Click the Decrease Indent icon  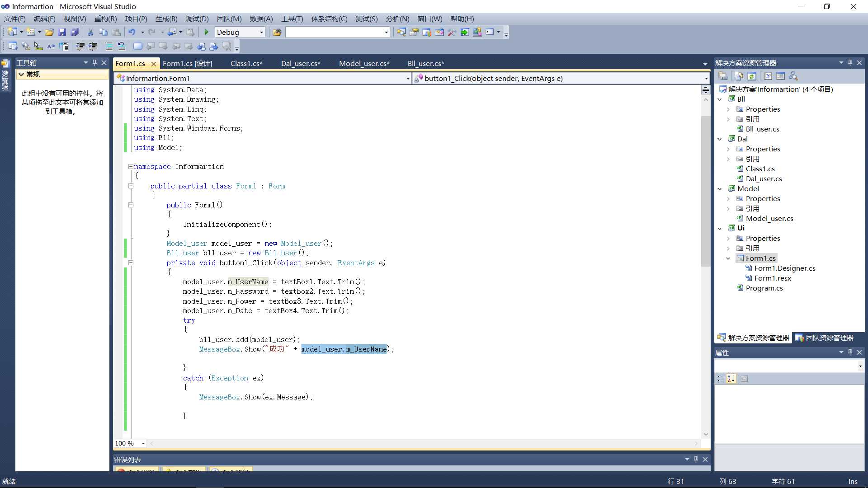pos(80,46)
